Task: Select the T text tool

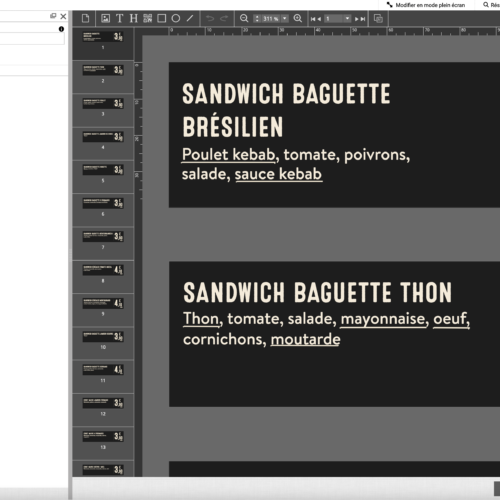Action: click(120, 18)
